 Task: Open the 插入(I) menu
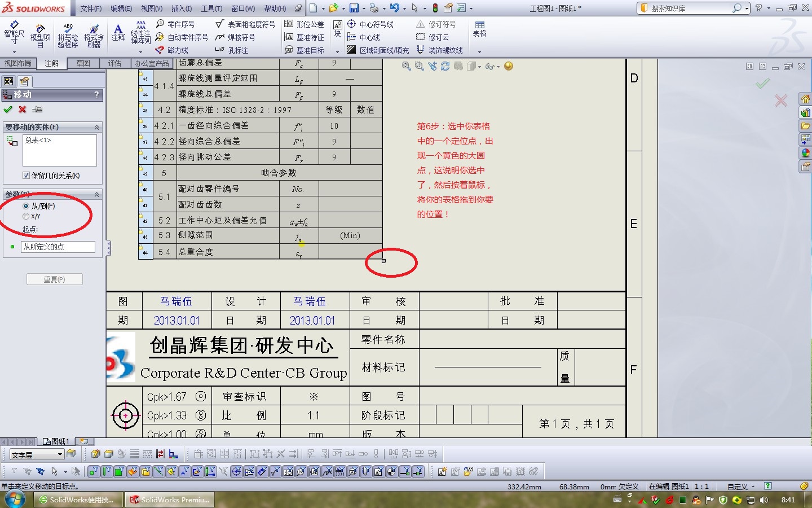tap(182, 8)
